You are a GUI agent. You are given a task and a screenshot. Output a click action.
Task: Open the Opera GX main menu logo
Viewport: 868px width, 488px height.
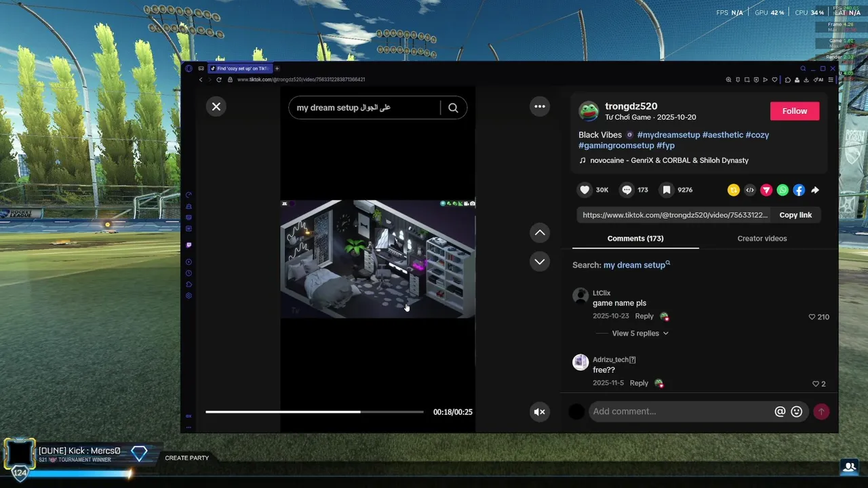189,68
